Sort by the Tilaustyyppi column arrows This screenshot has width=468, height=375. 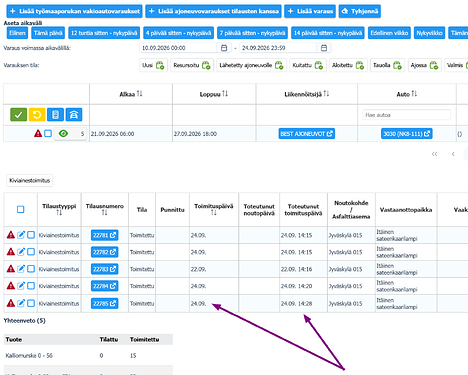click(59, 212)
